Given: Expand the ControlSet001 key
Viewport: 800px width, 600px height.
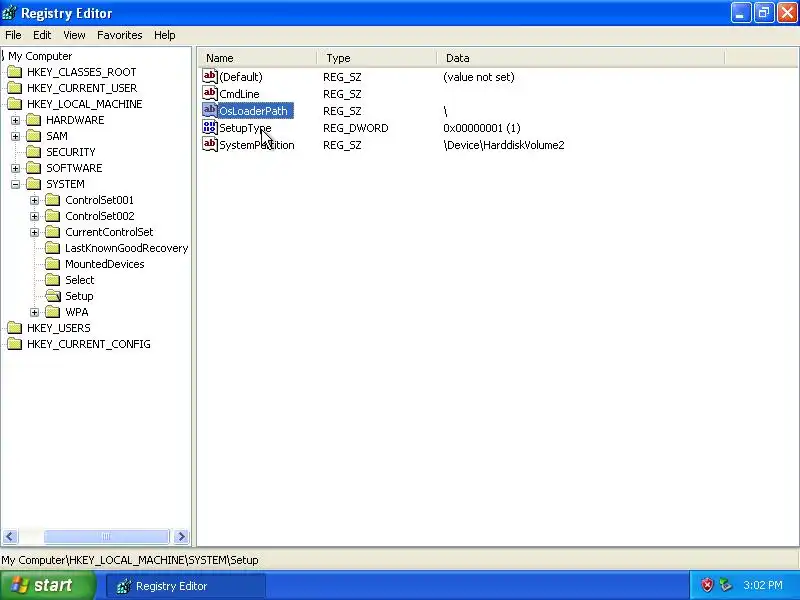Looking at the screenshot, I should pos(34,200).
